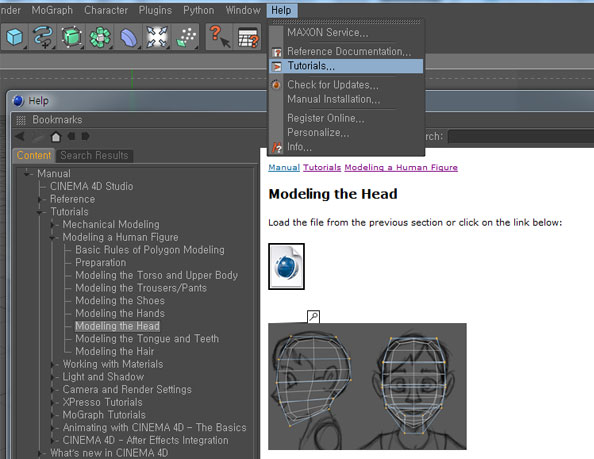Click the go-forward arrow in Help toolbar
Screen dimensions: 594x459
[38, 136]
